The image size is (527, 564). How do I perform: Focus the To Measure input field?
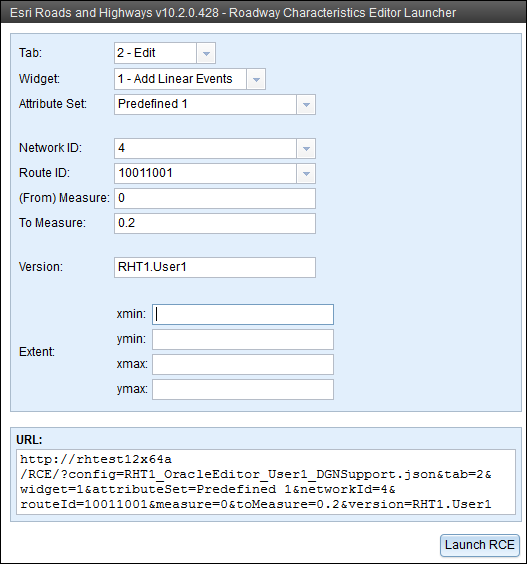[x=215, y=223]
